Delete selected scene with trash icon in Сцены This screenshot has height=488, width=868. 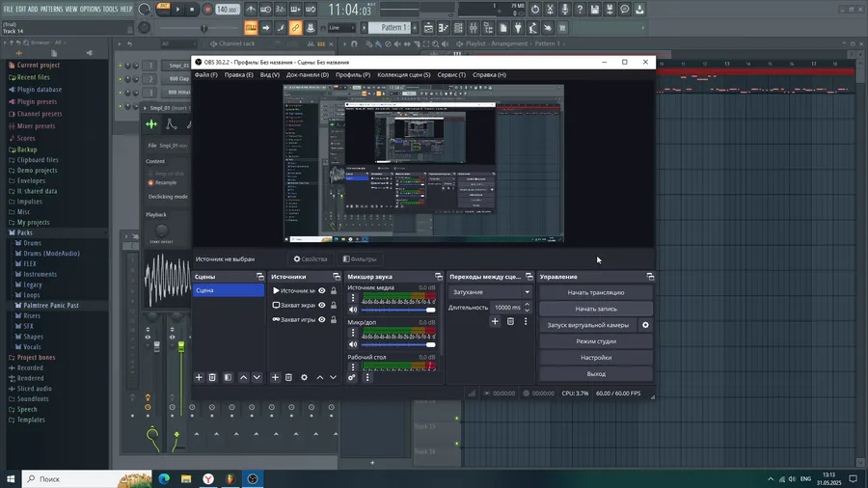click(212, 377)
